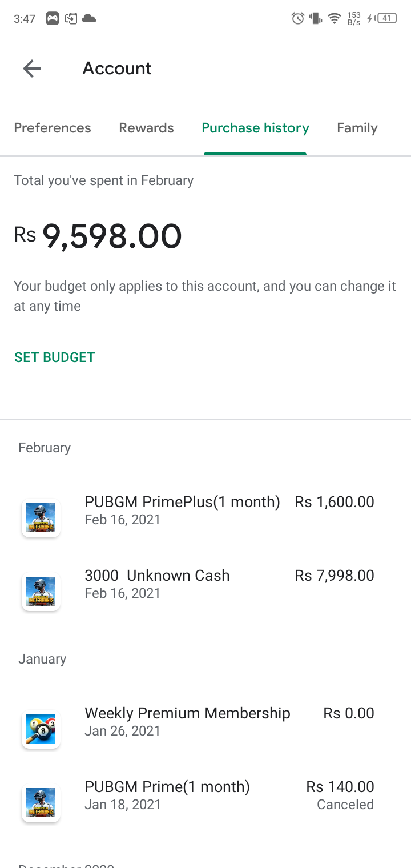411x868 pixels.
Task: Go to the Family tab
Action: (x=357, y=128)
